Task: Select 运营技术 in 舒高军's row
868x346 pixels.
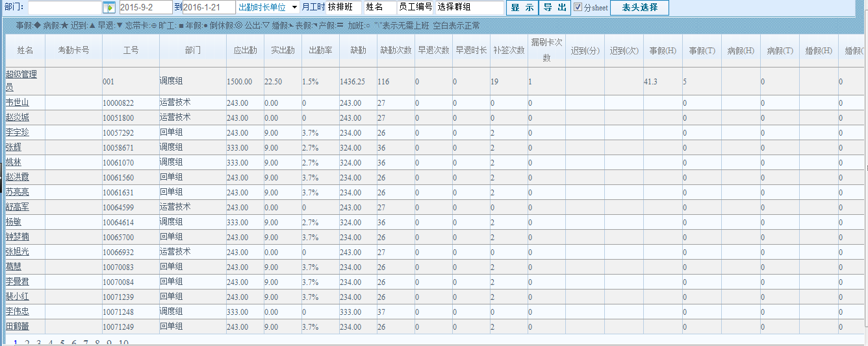Action: click(175, 207)
